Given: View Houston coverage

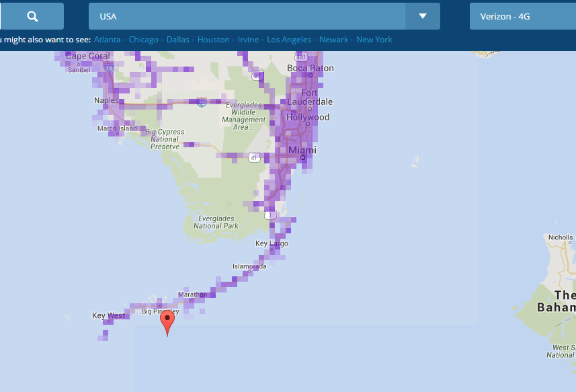Looking at the screenshot, I should coord(213,40).
